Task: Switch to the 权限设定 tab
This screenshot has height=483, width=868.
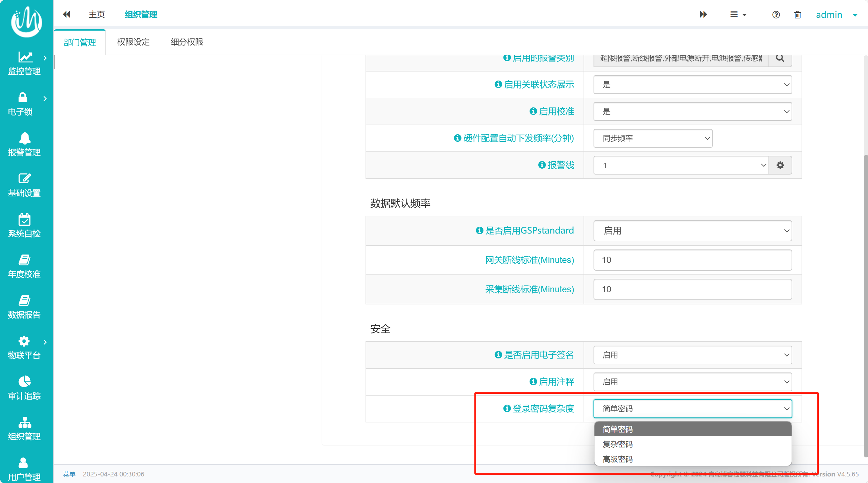Action: (x=133, y=42)
